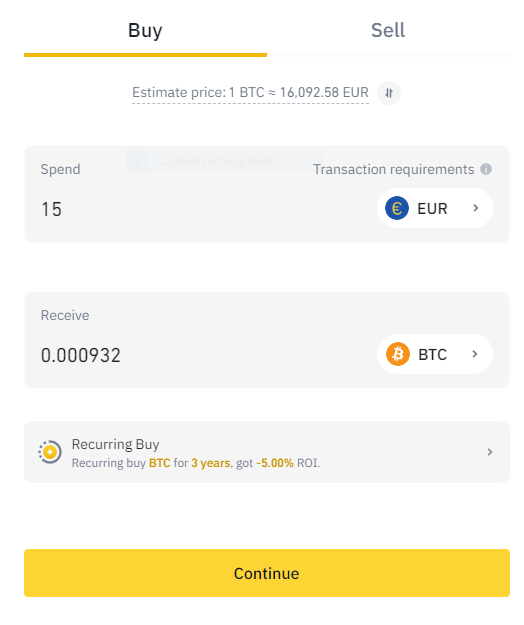The width and height of the screenshot is (524, 625).
Task: Click the Recurring Buy title text
Action: 116,444
